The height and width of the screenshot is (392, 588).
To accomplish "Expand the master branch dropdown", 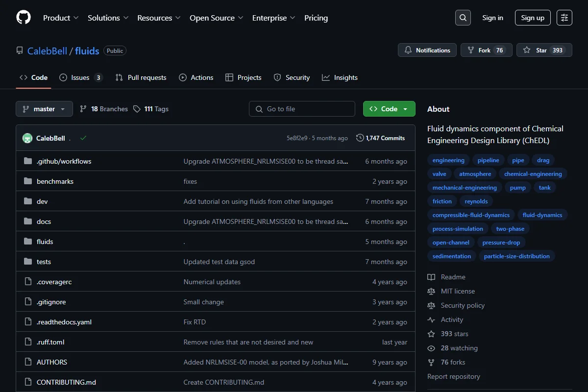I will 44,109.
